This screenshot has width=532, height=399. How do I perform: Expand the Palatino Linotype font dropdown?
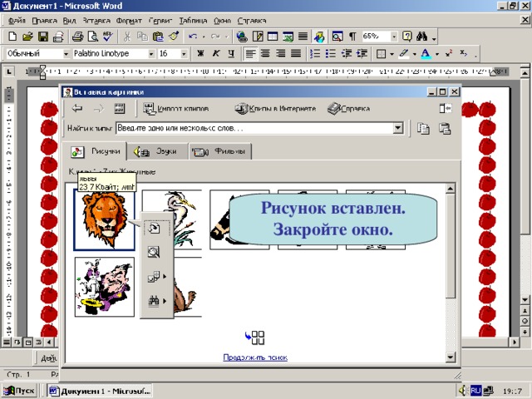151,54
